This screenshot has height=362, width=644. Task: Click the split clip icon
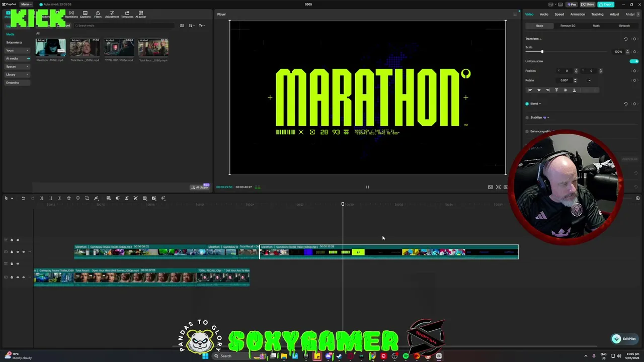pos(42,198)
